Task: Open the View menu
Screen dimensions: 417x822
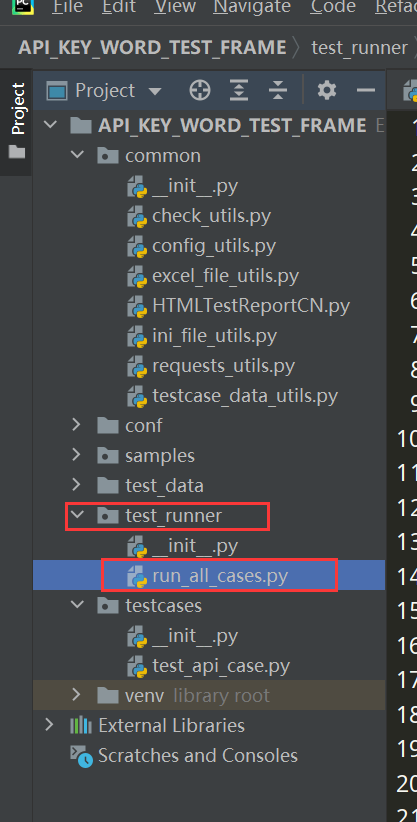Action: 175,7
